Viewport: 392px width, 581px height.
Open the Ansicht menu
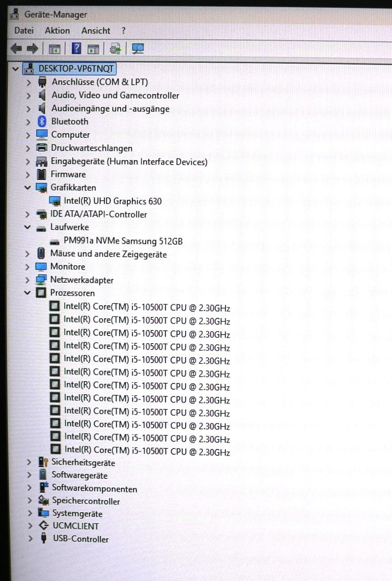point(95,30)
